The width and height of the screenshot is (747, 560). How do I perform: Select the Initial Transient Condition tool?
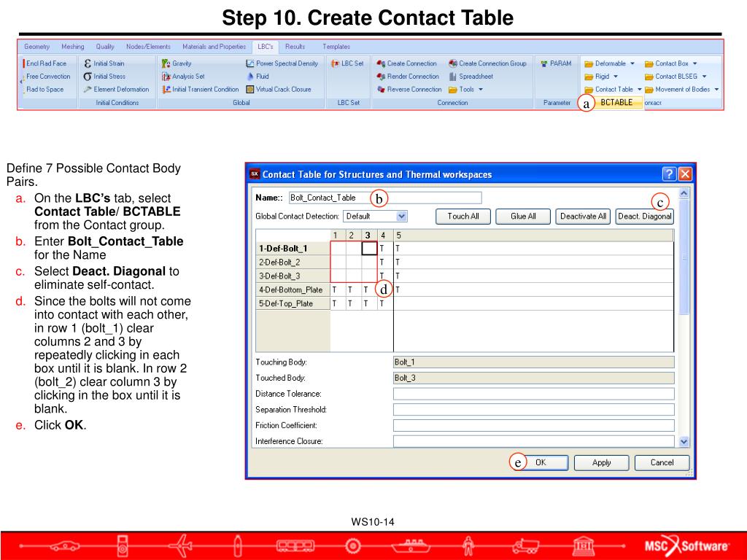click(200, 90)
